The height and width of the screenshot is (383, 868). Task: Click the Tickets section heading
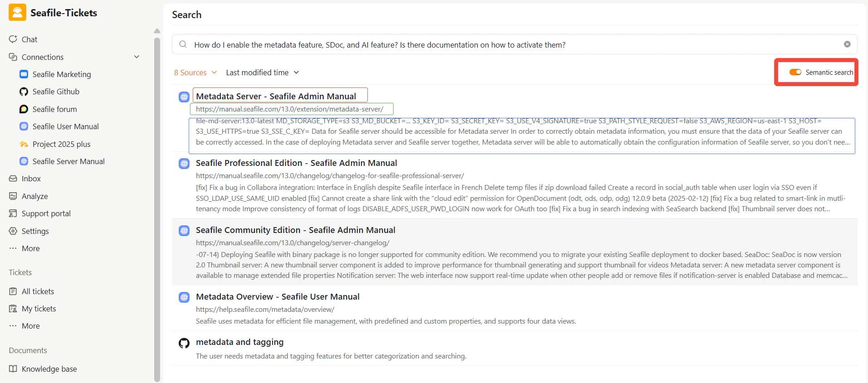pyautogui.click(x=20, y=272)
